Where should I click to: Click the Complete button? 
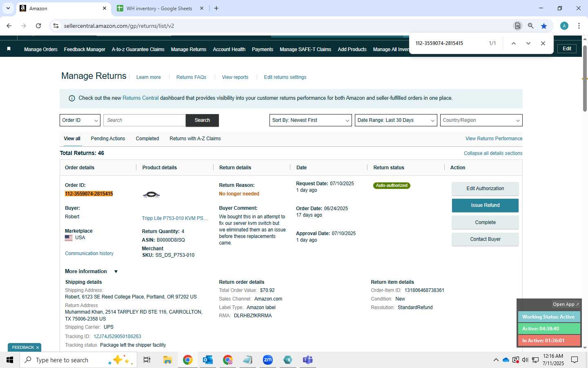(485, 222)
